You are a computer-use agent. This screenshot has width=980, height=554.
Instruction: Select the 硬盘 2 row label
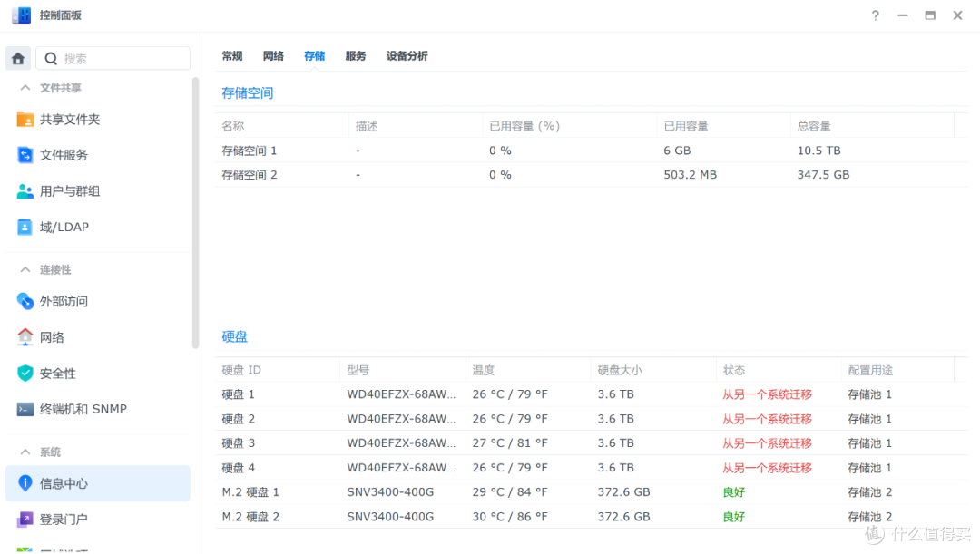click(x=238, y=419)
